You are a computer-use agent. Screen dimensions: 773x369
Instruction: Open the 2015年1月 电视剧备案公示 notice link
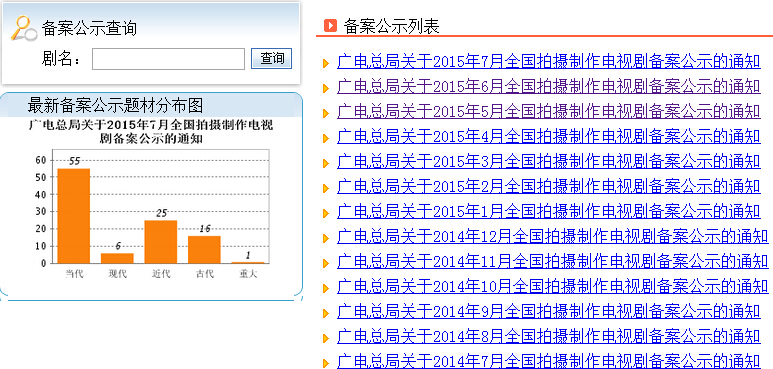pyautogui.click(x=549, y=212)
